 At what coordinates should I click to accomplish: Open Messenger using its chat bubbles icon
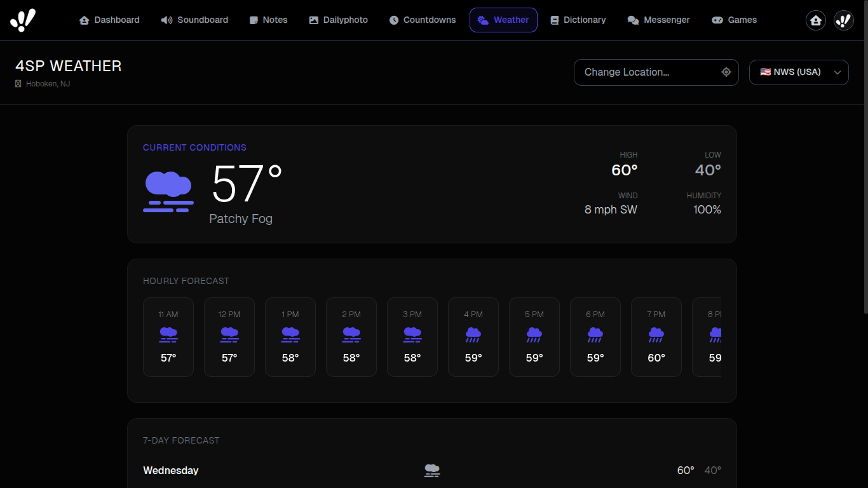tap(633, 20)
